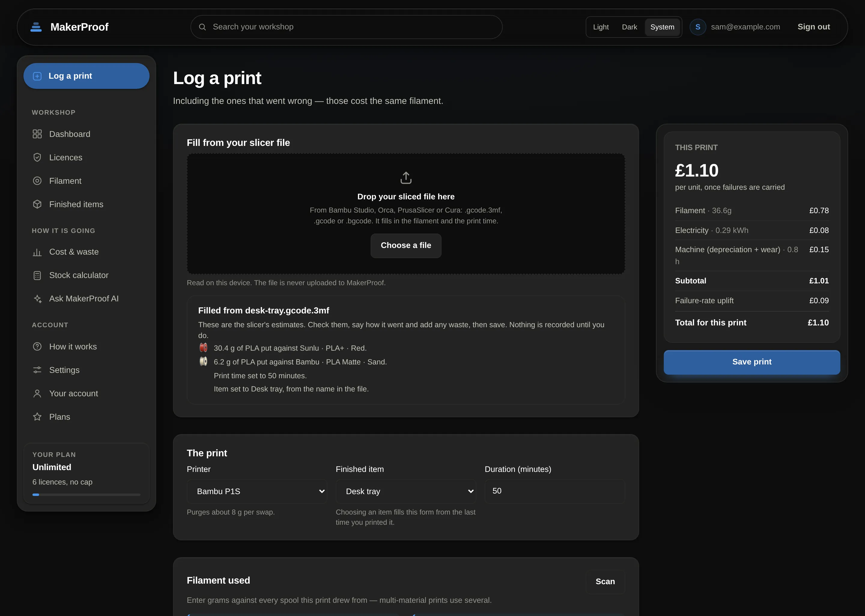The width and height of the screenshot is (865, 616).
Task: Click the red Sunlu spool icon
Action: [x=203, y=347]
